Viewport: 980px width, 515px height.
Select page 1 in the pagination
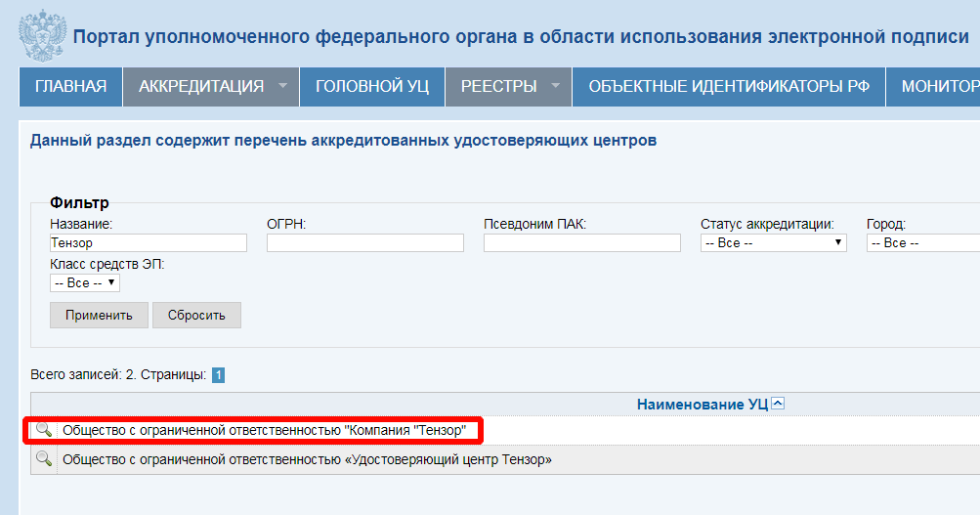coord(219,375)
